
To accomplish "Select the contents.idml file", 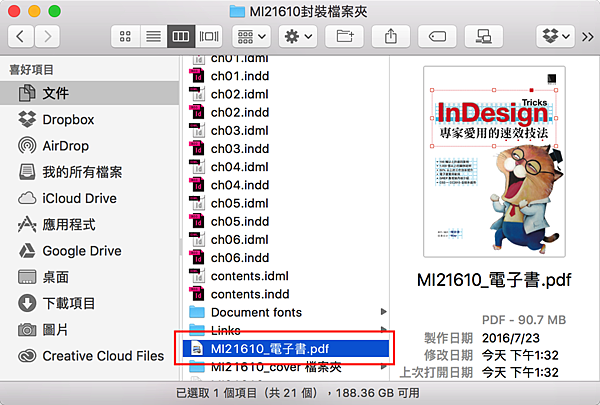I will (285, 276).
